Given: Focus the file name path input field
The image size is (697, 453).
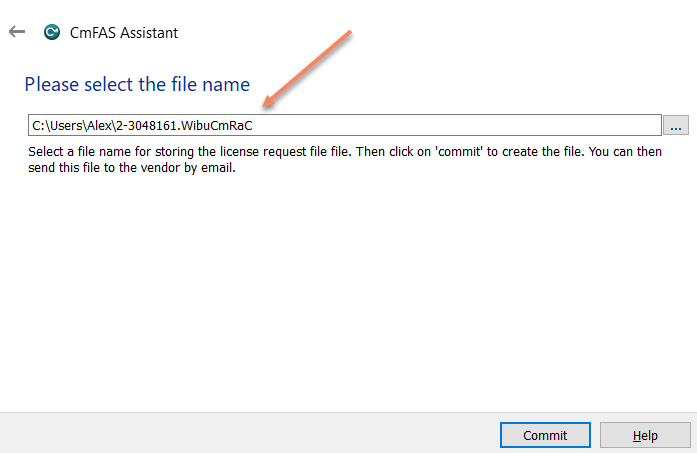Looking at the screenshot, I should [x=450, y=125].
